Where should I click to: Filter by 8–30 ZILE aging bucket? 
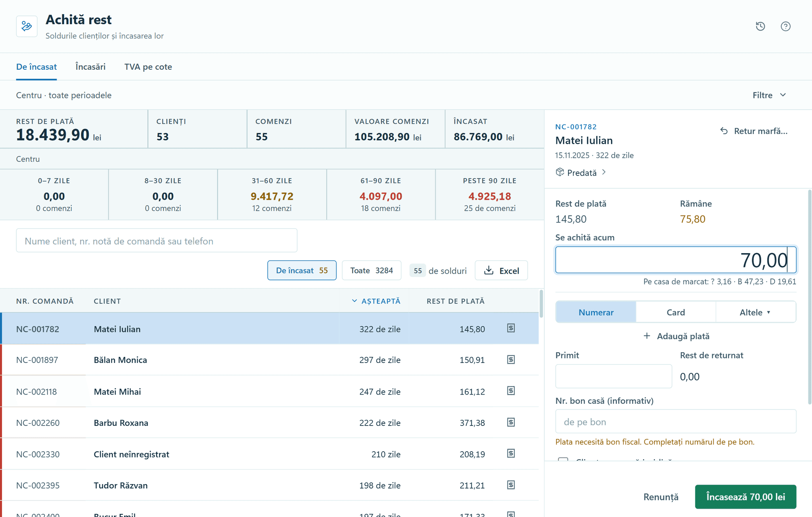coord(163,195)
